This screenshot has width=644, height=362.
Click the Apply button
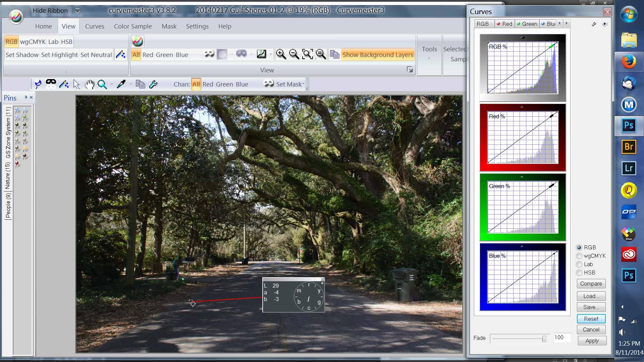coord(592,340)
